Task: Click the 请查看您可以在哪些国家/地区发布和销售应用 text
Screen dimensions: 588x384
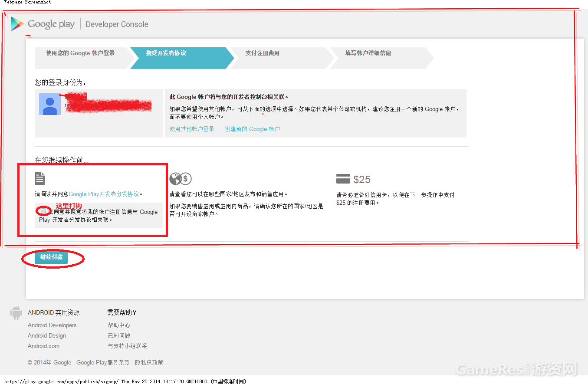Action: (x=229, y=194)
